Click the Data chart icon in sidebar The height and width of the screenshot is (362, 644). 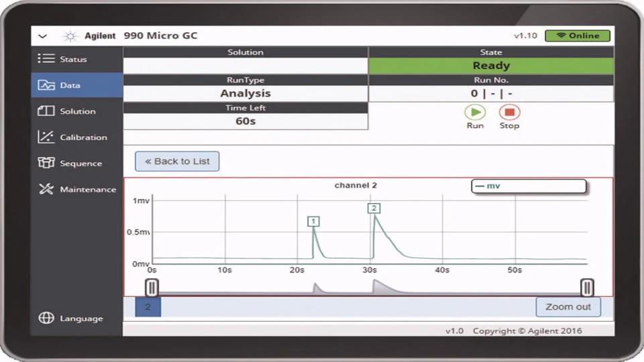pyautogui.click(x=46, y=85)
